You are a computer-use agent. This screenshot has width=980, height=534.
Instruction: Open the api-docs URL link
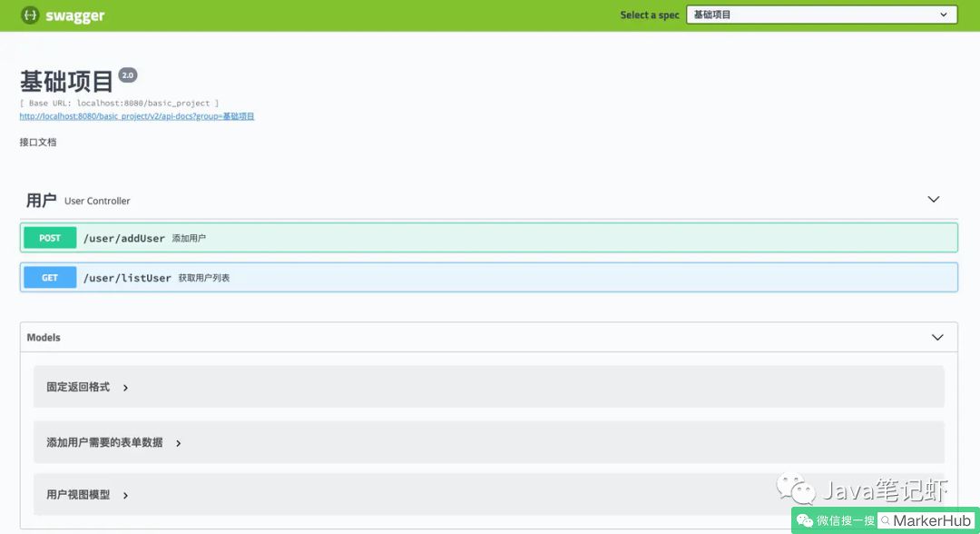137,116
